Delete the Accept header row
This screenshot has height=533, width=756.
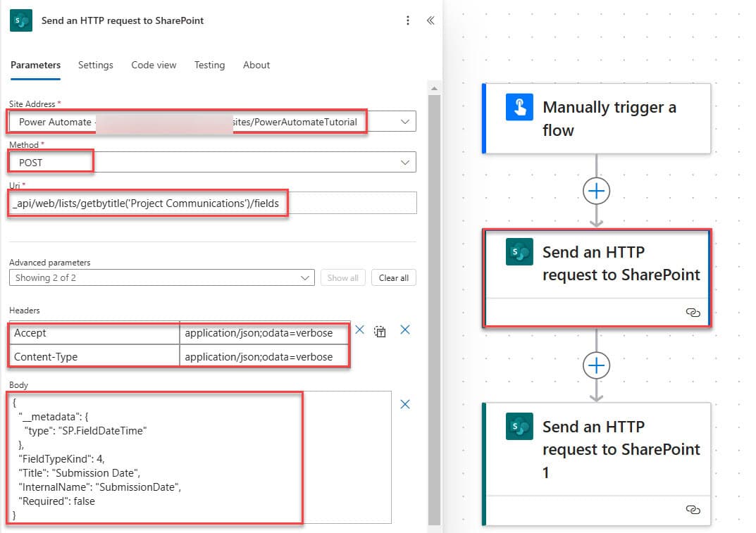[359, 330]
